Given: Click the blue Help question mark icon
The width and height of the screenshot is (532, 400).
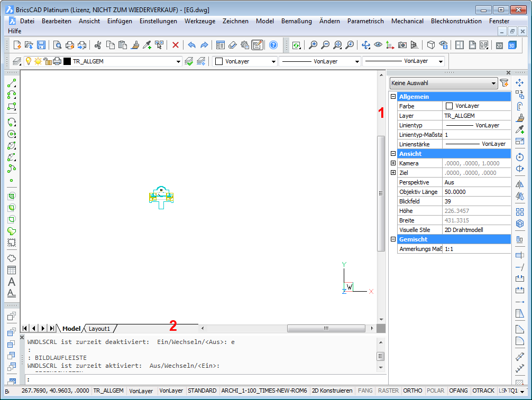Looking at the screenshot, I should pyautogui.click(x=273, y=45).
